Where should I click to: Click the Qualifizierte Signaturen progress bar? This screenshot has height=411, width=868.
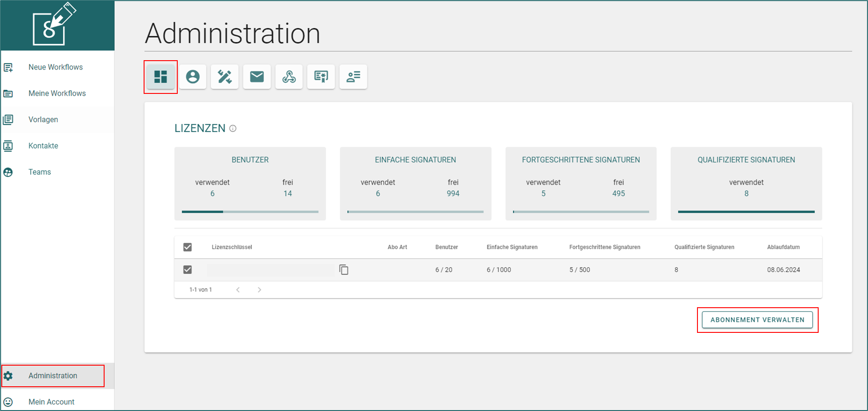click(x=746, y=212)
